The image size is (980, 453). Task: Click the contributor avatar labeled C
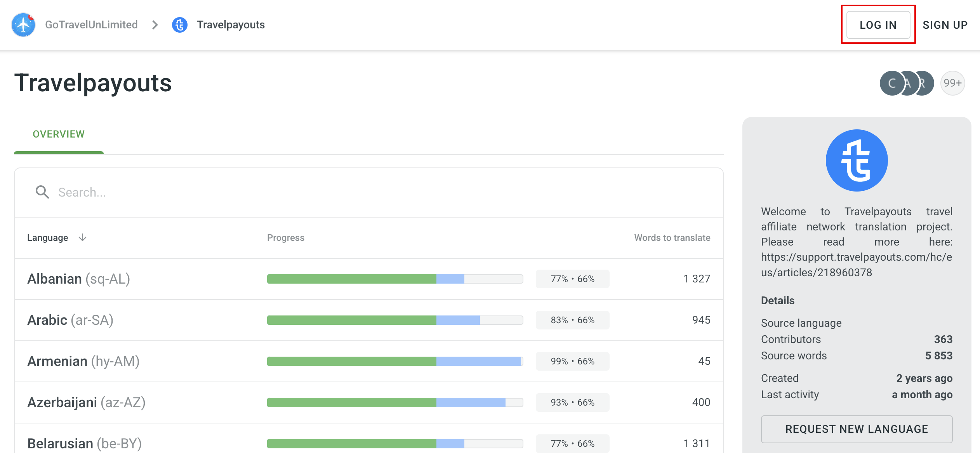click(x=892, y=83)
